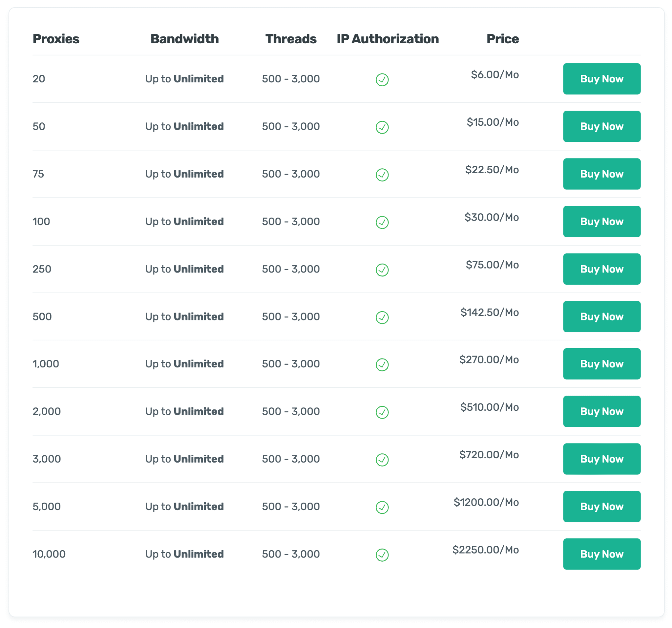The width and height of the screenshot is (672, 628).
Task: Click the IP Authorization checkmark in the $75.00/Mo row
Action: [382, 270]
